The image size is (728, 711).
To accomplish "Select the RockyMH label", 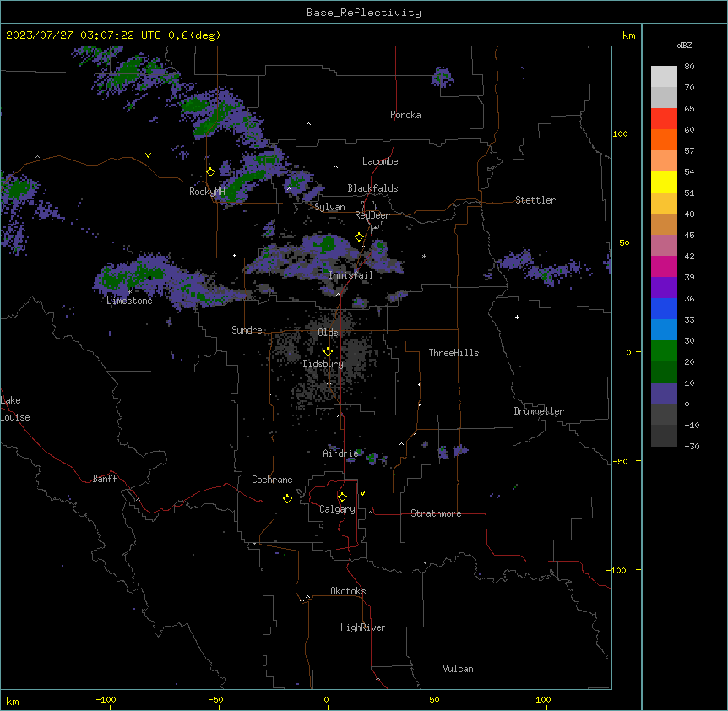I will (207, 192).
